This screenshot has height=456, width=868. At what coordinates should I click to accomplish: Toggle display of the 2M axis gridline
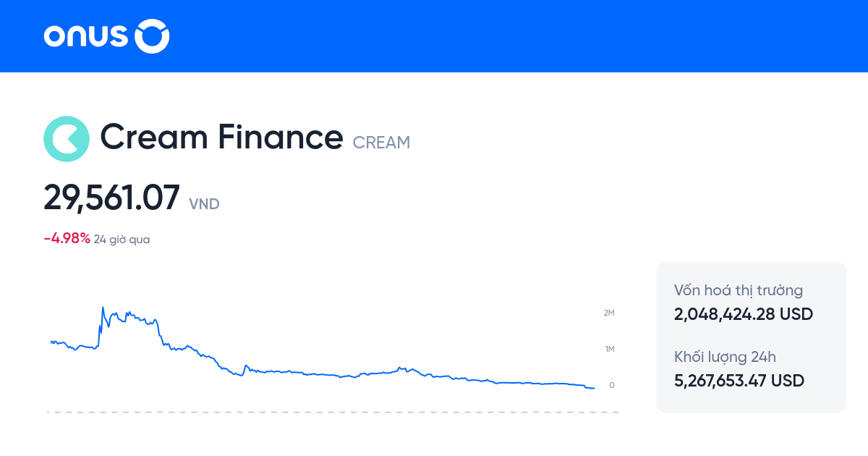coord(608,313)
